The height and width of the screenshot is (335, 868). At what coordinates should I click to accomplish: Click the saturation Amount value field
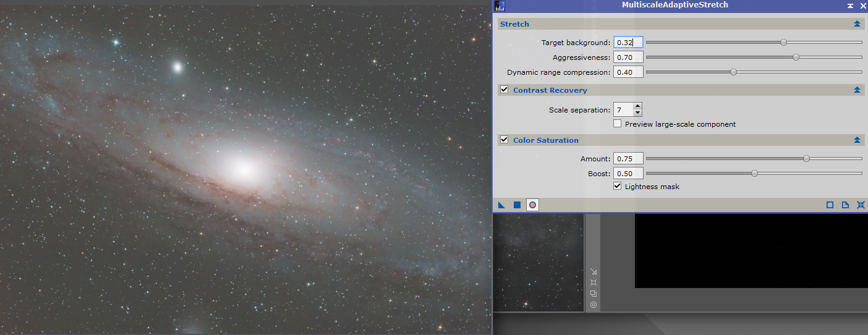[x=628, y=158]
